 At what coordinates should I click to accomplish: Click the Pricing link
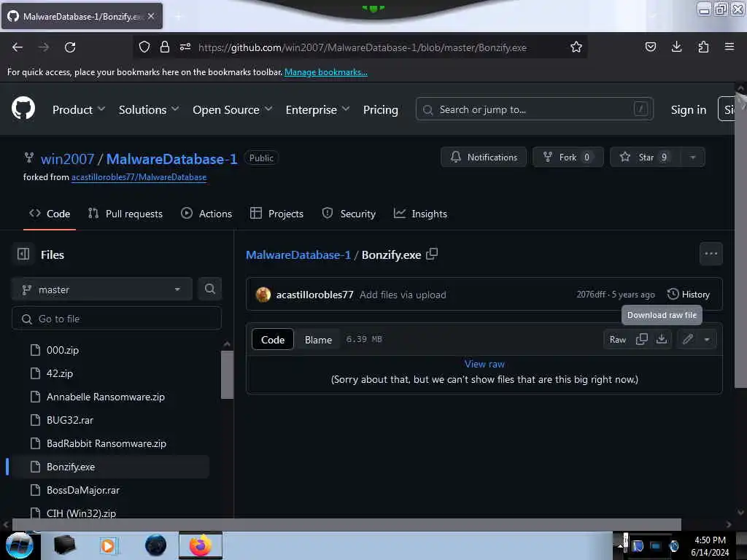coord(380,109)
